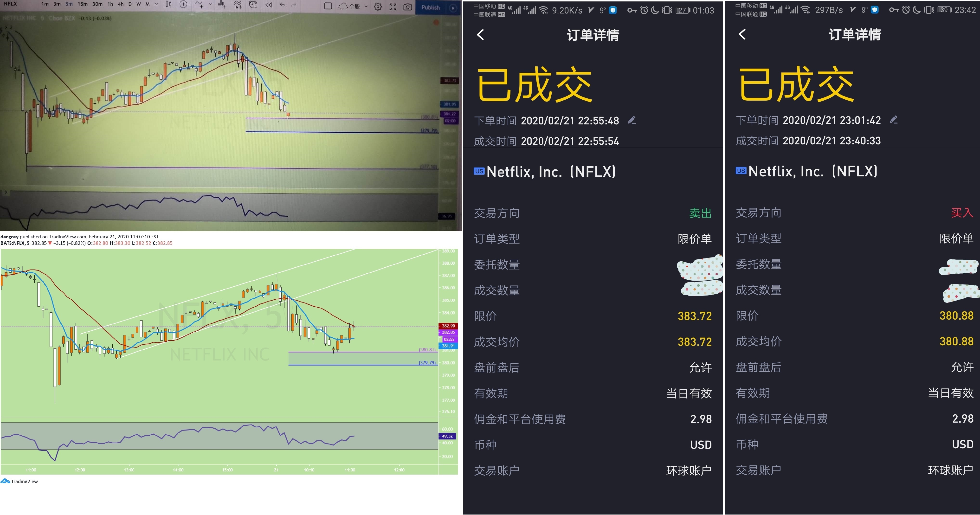The width and height of the screenshot is (980, 515).
Task: Tap the battery 27 indicator in status bar
Action: point(683,10)
